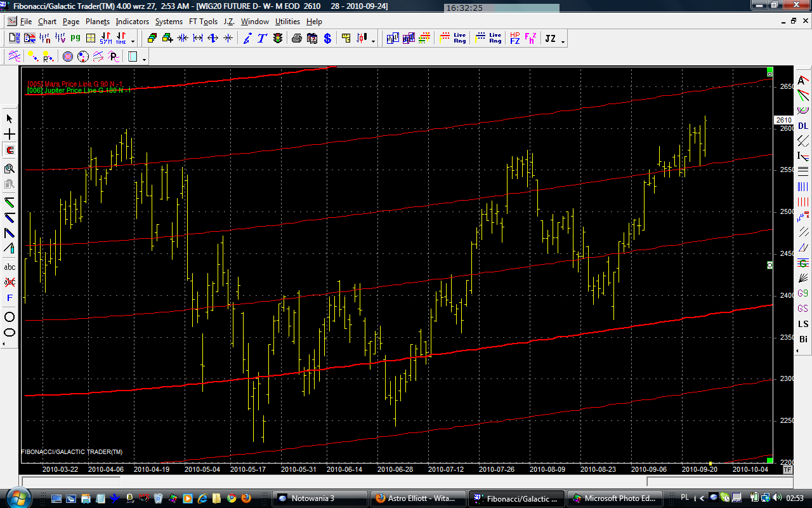Select the arrow pointer tool
Screen dimensions: 812x508
10,119
